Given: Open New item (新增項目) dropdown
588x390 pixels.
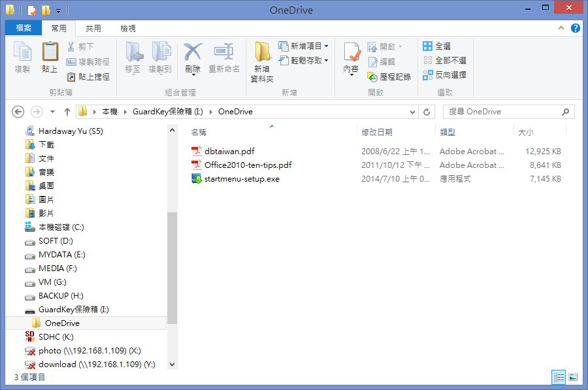Looking at the screenshot, I should point(304,46).
